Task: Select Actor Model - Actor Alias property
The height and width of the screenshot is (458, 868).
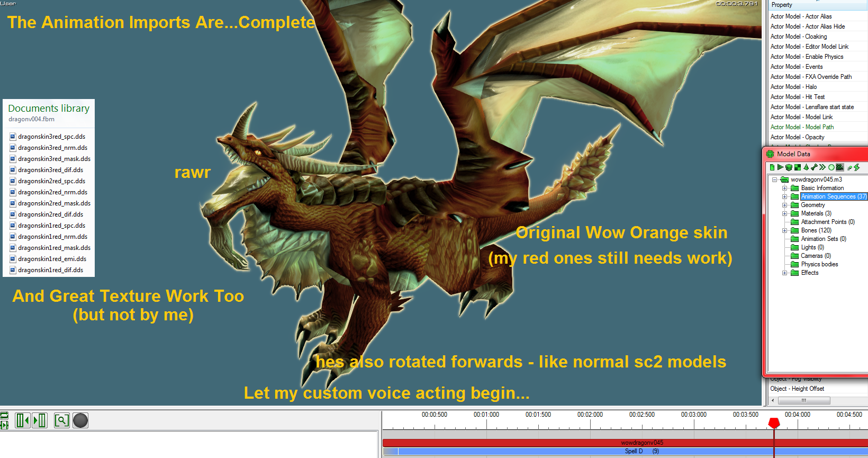Action: tap(801, 16)
